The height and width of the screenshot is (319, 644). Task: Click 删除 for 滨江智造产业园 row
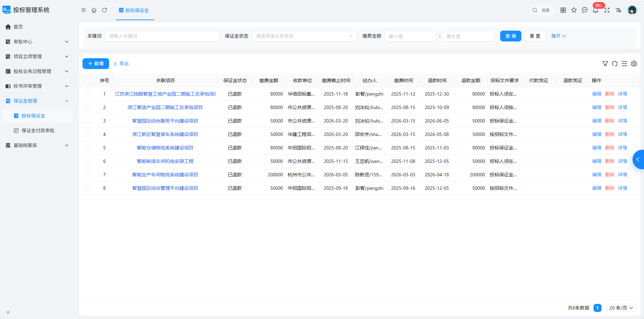pos(610,107)
